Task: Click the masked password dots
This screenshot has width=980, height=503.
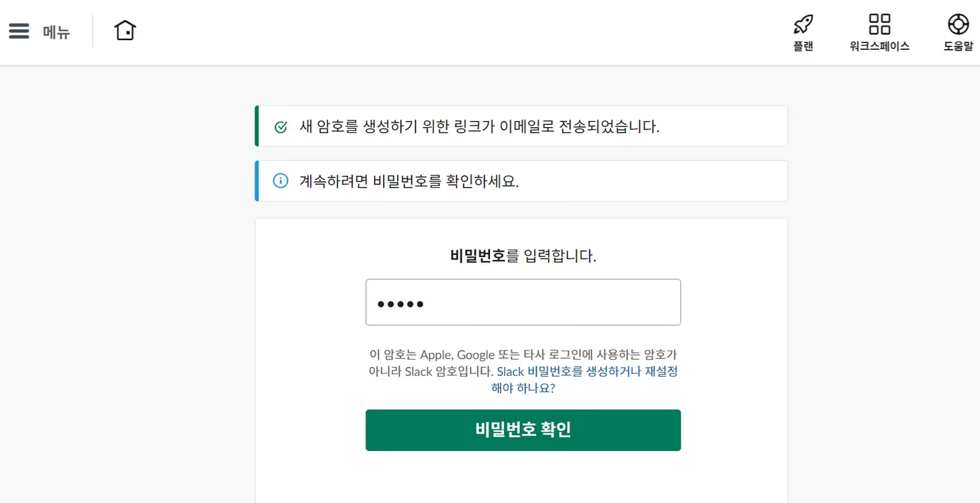Action: (x=400, y=304)
